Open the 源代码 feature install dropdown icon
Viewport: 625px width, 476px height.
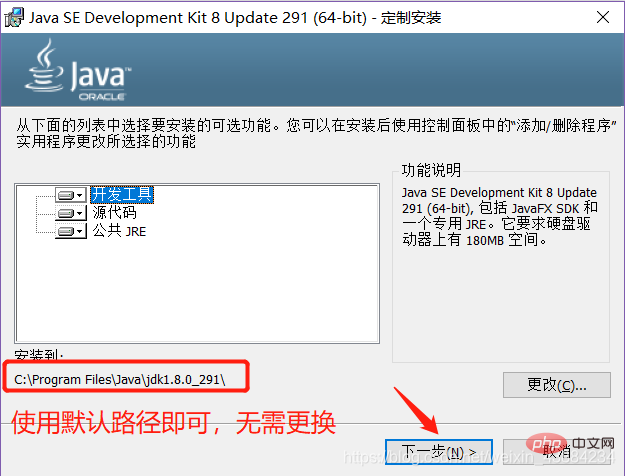click(71, 213)
